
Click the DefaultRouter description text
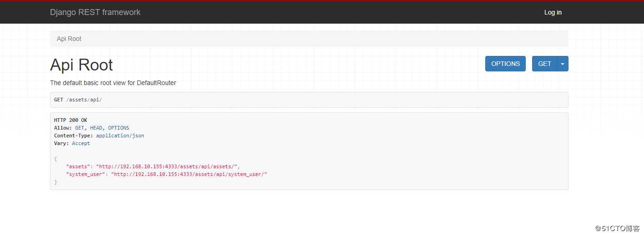pos(113,83)
